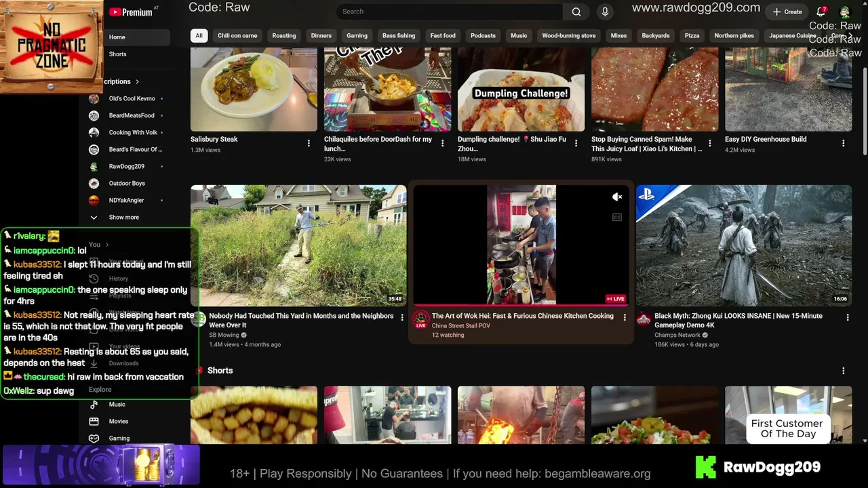This screenshot has width=868, height=488.
Task: Open more options for Dumpling challenge video
Action: 576,143
